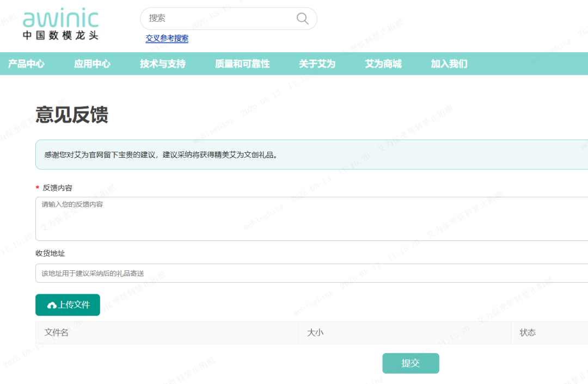Focus the 搜索 search box
This screenshot has width=588, height=384.
click(x=218, y=18)
